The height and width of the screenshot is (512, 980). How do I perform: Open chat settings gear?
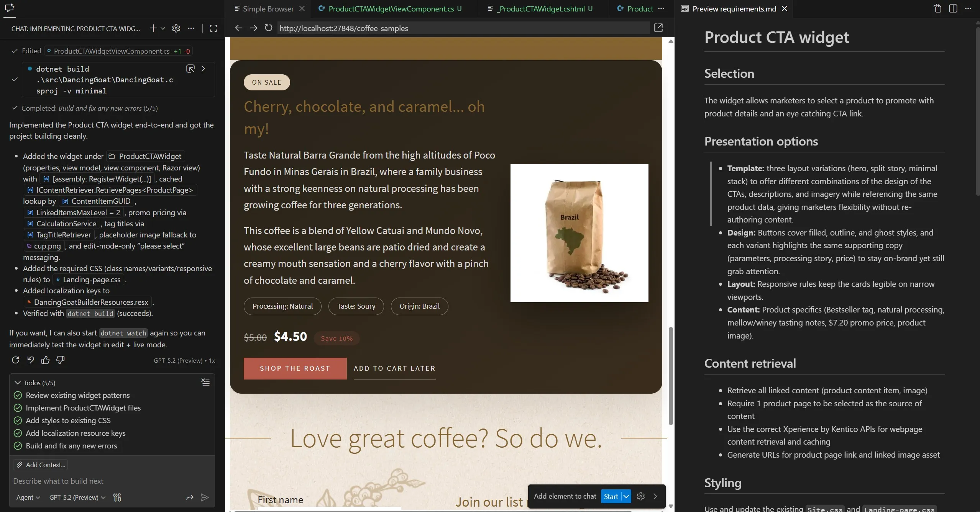(x=176, y=28)
